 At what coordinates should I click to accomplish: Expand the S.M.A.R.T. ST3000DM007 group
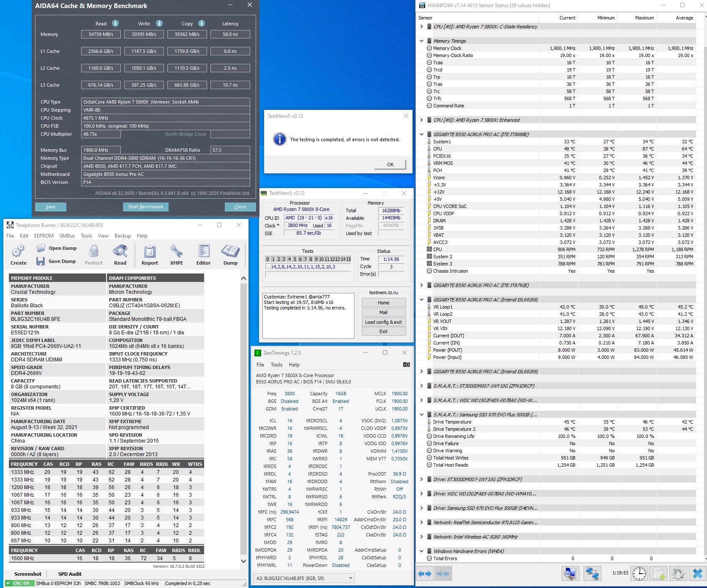(x=421, y=386)
